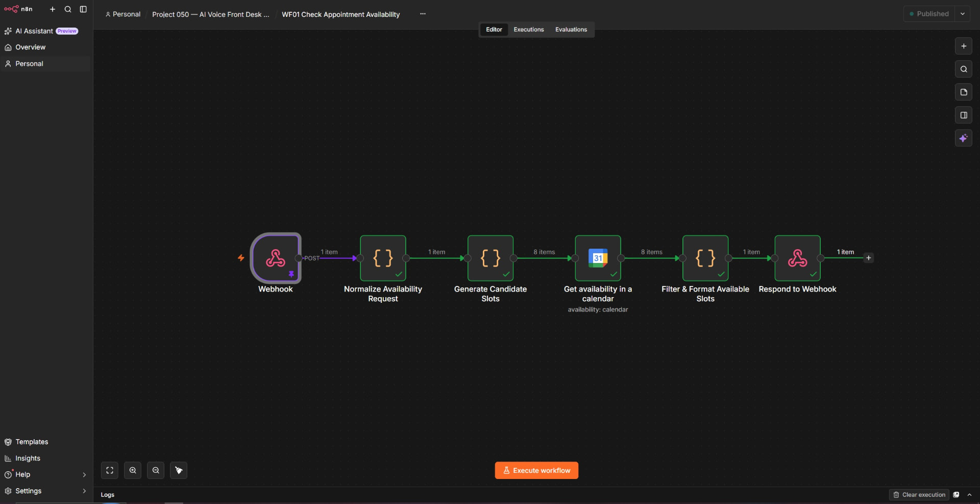Open the AI sparkle builder icon
980x504 pixels.
[x=964, y=138]
